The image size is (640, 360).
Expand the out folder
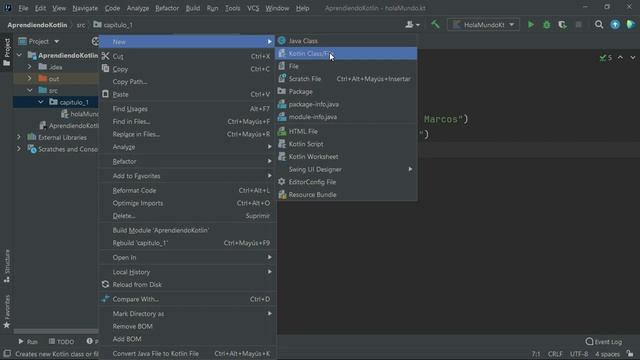[x=29, y=78]
